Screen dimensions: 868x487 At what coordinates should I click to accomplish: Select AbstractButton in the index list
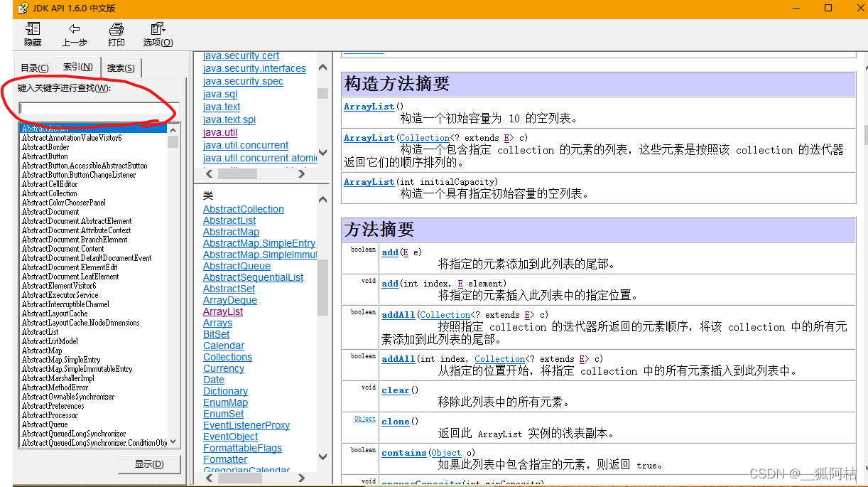44,156
